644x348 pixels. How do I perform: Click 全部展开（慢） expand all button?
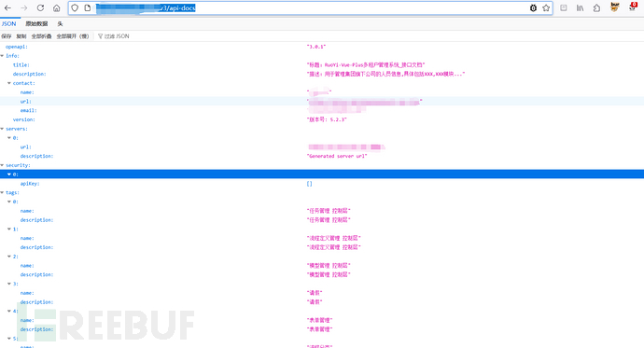[73, 36]
